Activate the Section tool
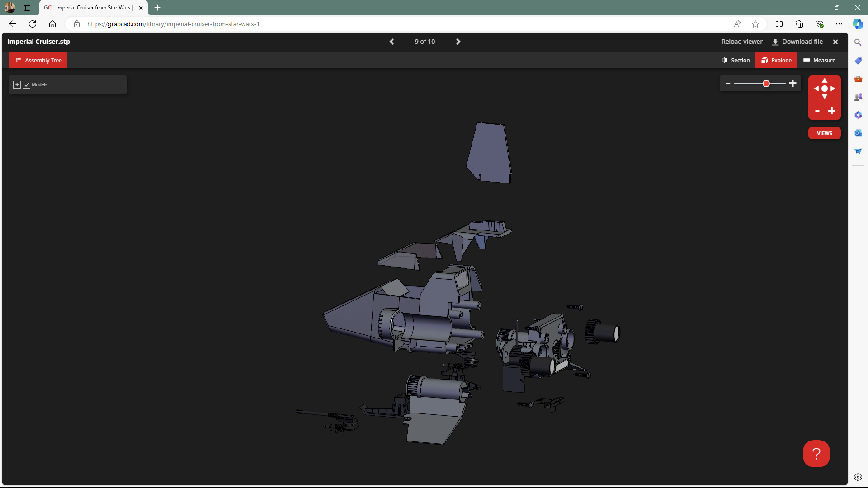This screenshot has width=868, height=488. click(x=736, y=60)
